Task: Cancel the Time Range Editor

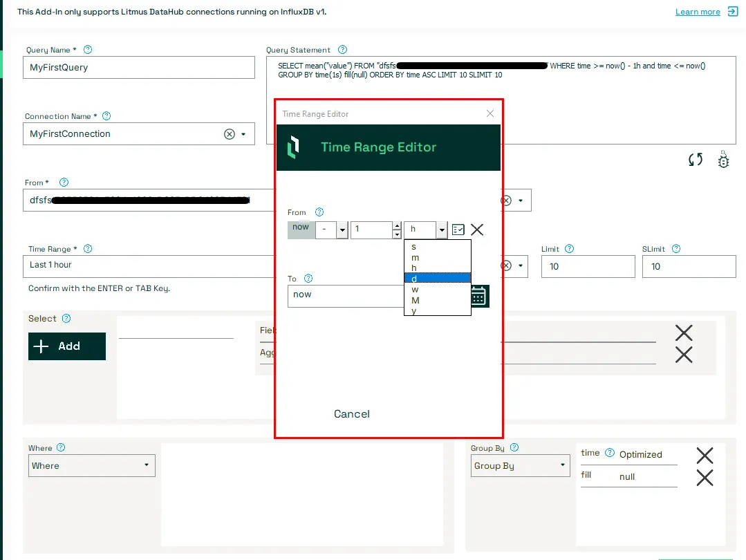Action: [x=352, y=414]
